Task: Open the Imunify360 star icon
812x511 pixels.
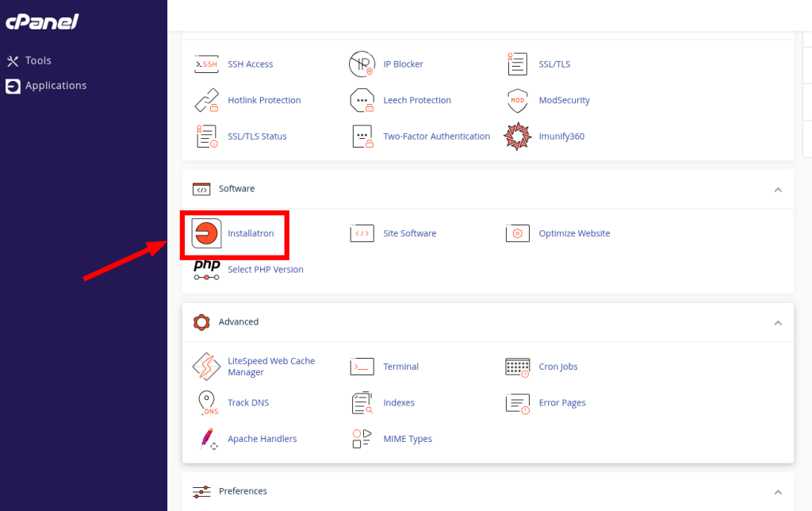Action: 517,136
